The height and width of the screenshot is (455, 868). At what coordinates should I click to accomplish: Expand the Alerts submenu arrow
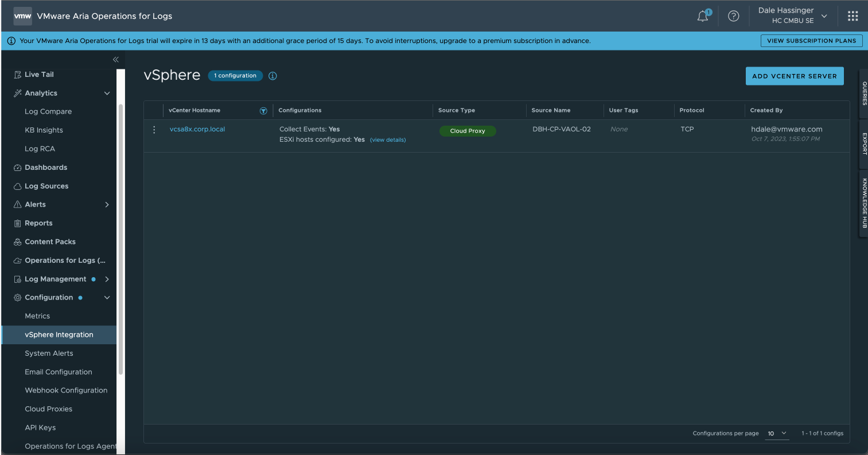[107, 205]
